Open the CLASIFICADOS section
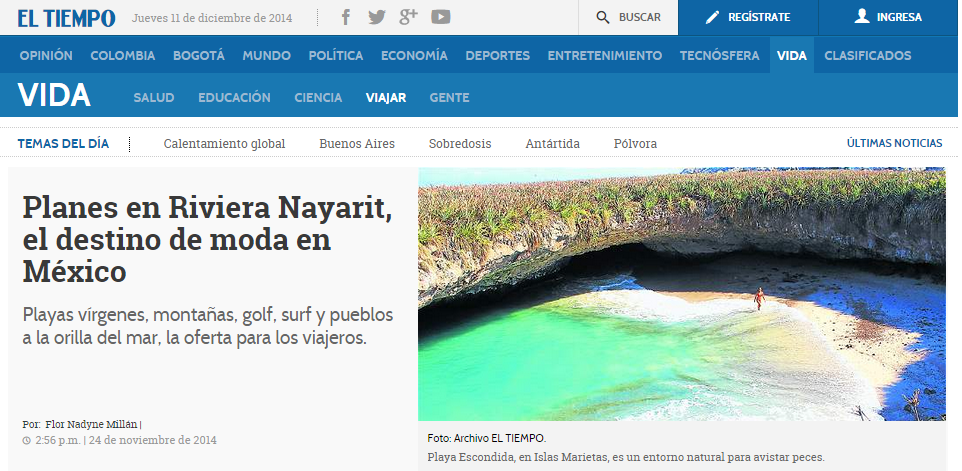The height and width of the screenshot is (471, 962). coord(868,55)
